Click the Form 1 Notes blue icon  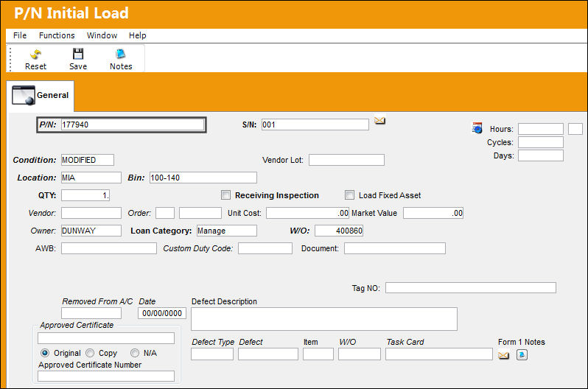tap(522, 354)
